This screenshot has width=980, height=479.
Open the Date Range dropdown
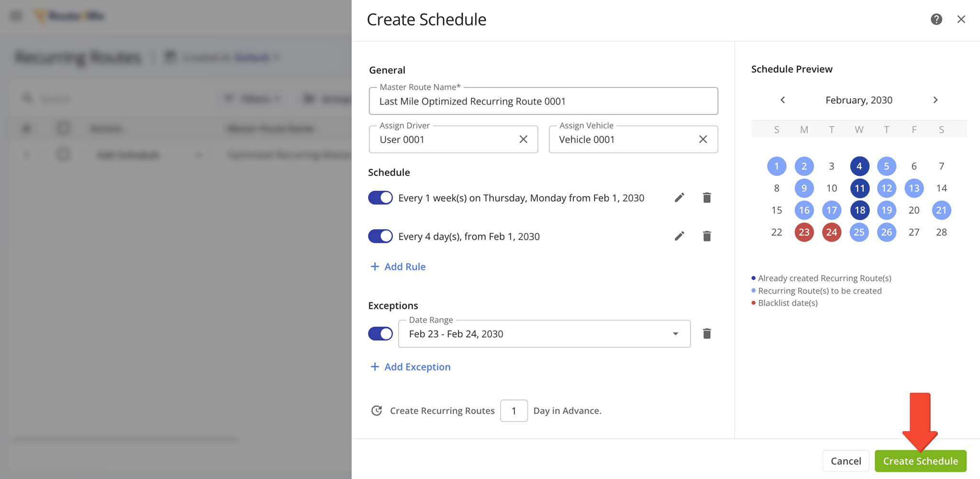point(675,333)
